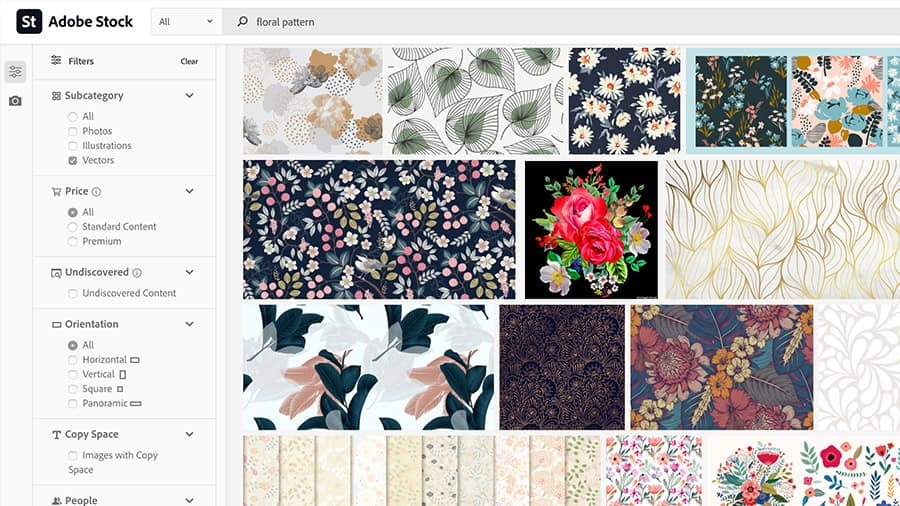Image resolution: width=900 pixels, height=506 pixels.
Task: Select the All orientation radio button
Action: click(x=72, y=345)
